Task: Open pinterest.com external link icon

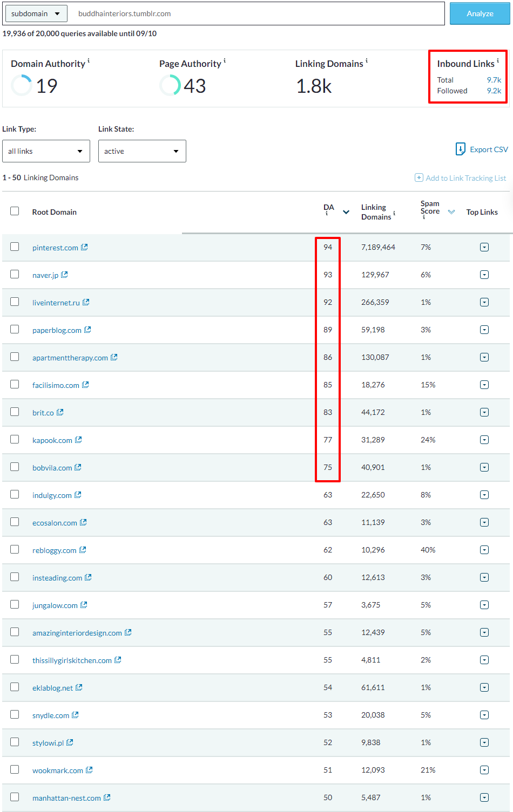Action: tap(84, 247)
